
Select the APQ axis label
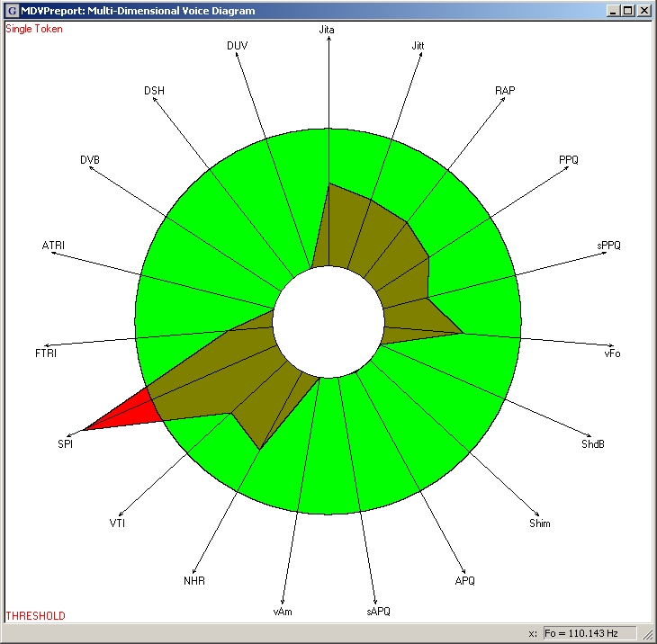[x=464, y=581]
